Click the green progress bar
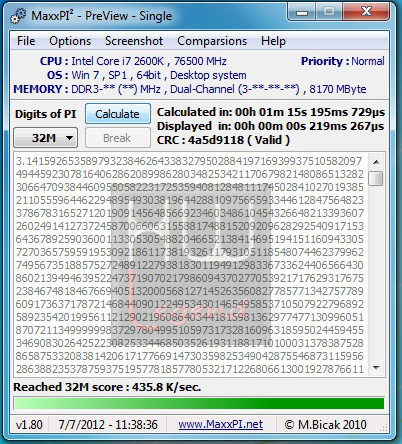402x444 pixels. point(199,403)
